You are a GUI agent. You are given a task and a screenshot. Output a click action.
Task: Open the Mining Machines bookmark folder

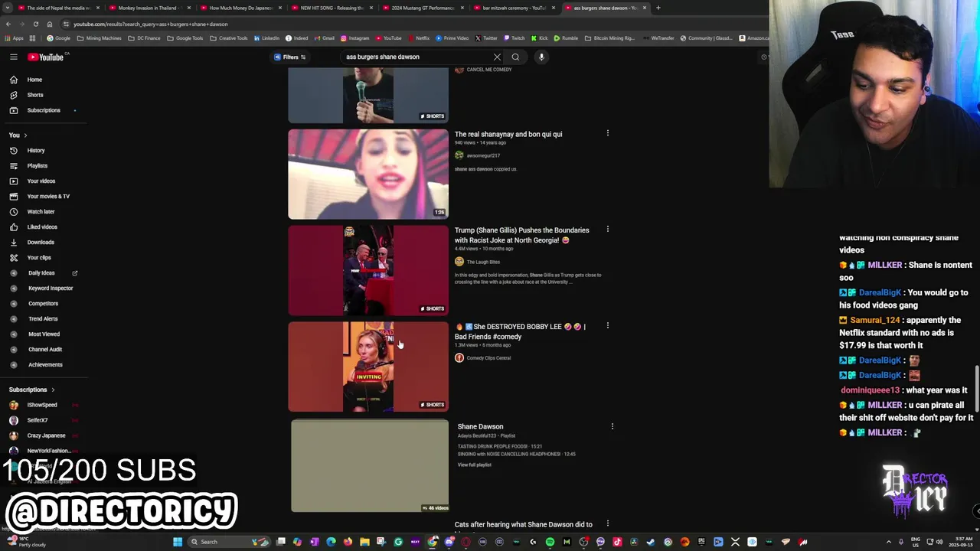[100, 38]
